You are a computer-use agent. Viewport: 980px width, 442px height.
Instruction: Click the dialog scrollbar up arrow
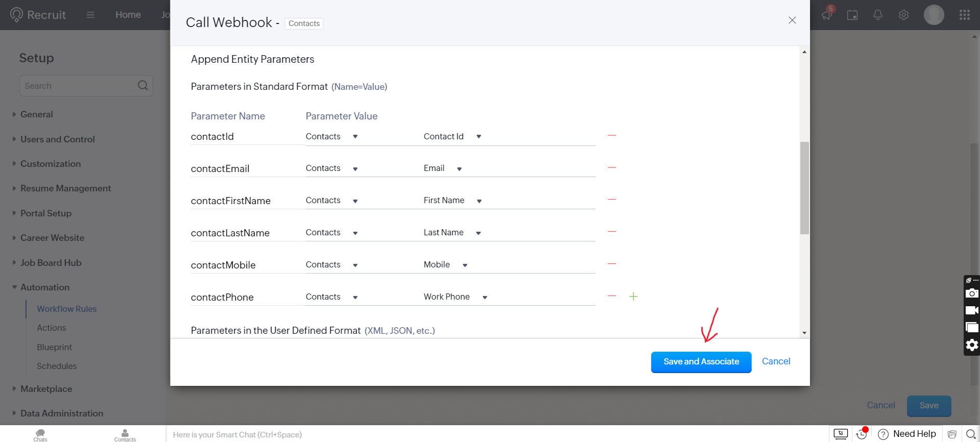pyautogui.click(x=804, y=52)
